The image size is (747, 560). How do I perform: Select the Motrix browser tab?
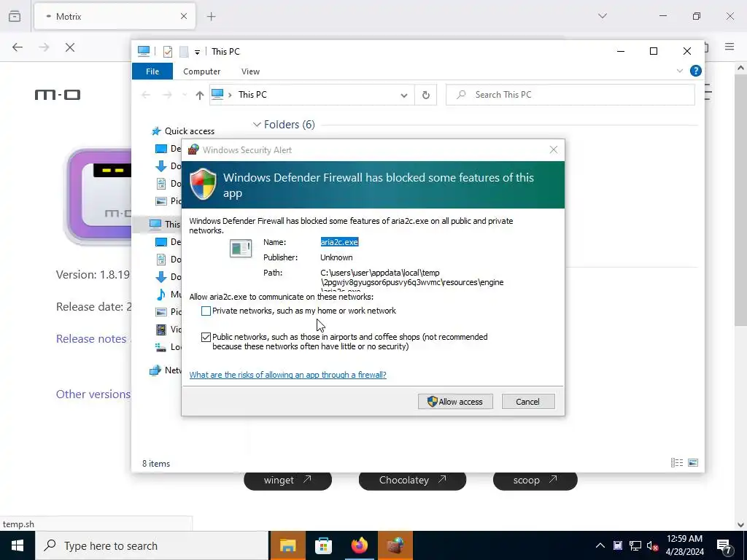pos(115,16)
